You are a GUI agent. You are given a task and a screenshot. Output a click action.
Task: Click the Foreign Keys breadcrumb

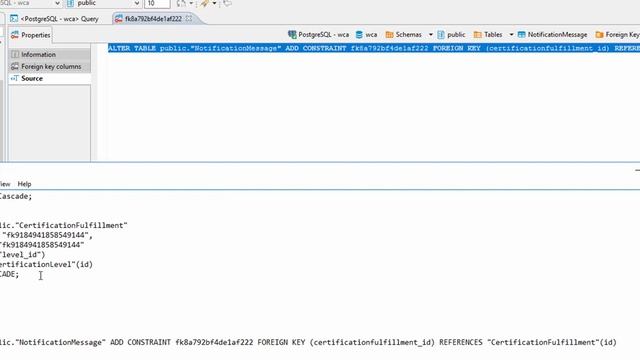coord(618,35)
